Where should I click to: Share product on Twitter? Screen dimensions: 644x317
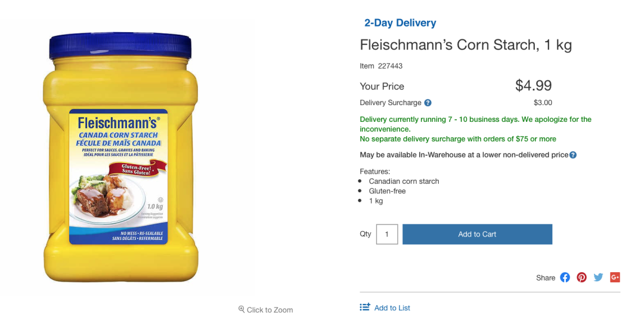tap(598, 277)
